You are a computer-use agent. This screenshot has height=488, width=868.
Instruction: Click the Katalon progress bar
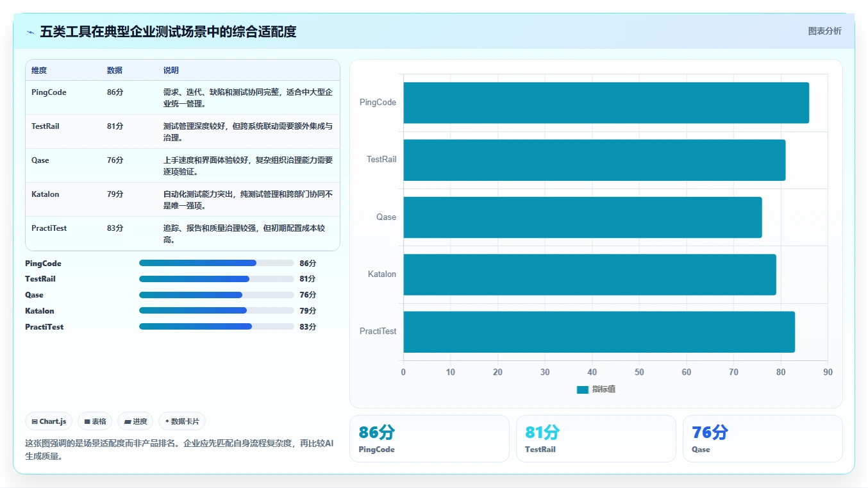217,311
